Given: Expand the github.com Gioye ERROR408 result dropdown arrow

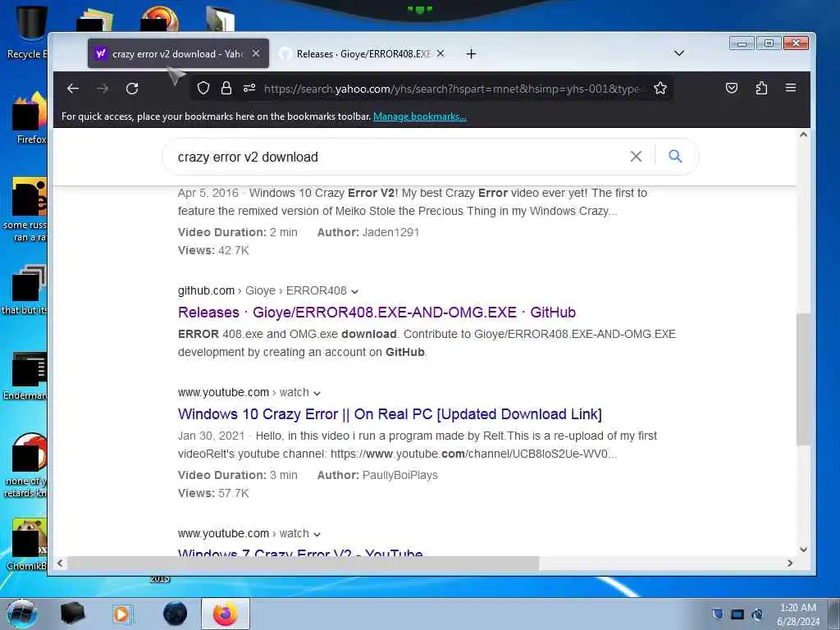Looking at the screenshot, I should 354,291.
